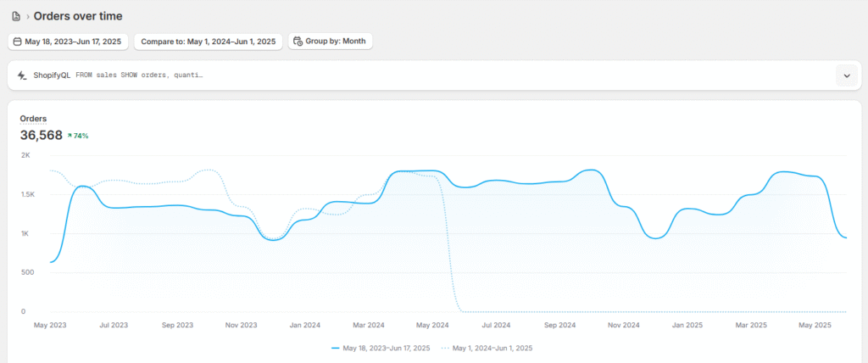
Task: Click the calendar icon on date range
Action: [18, 41]
